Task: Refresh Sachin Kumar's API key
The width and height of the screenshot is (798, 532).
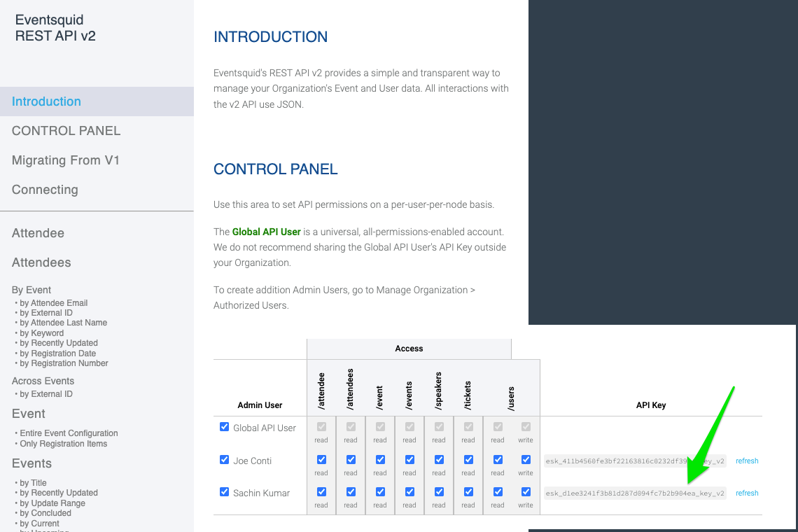Action: pos(747,493)
